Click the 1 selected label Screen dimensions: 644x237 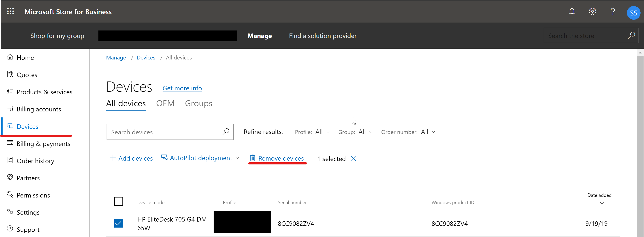[x=332, y=159]
